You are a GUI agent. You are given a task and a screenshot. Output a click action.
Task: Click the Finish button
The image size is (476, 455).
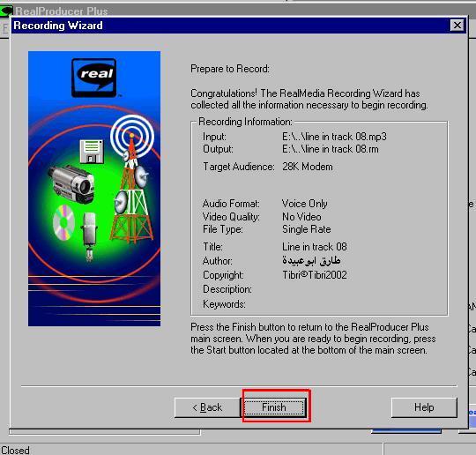(274, 407)
